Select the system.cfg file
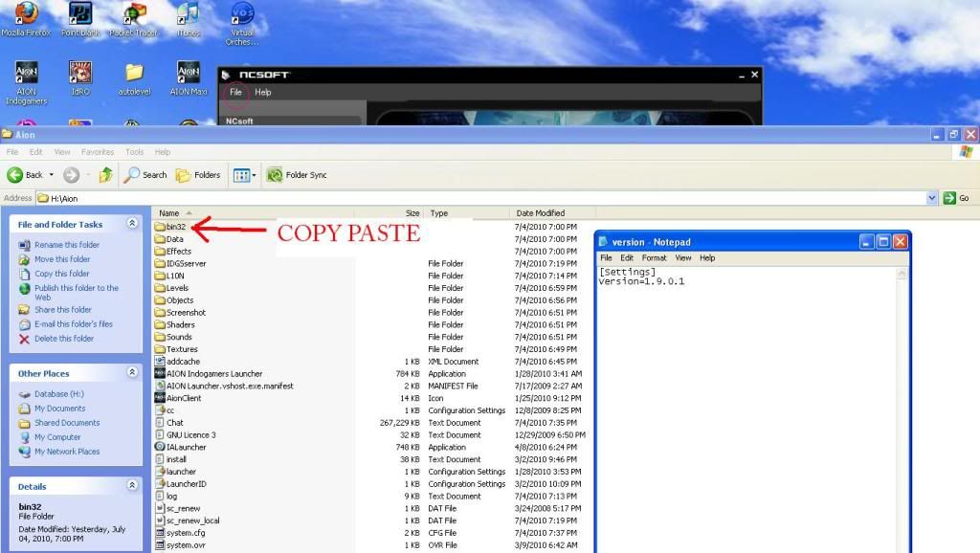 pos(180,533)
